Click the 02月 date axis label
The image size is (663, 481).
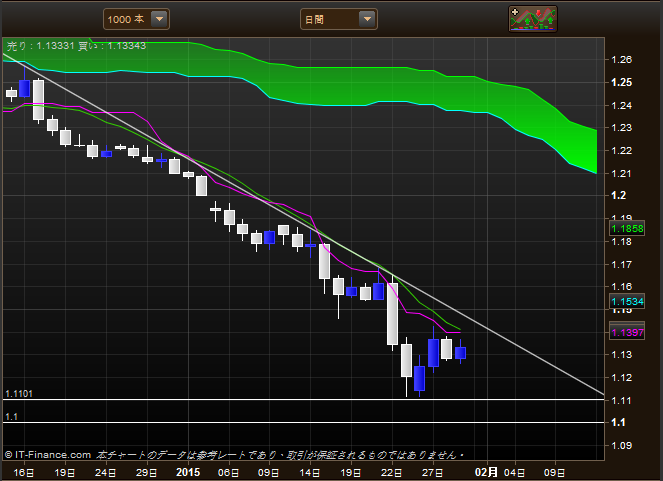(x=486, y=472)
